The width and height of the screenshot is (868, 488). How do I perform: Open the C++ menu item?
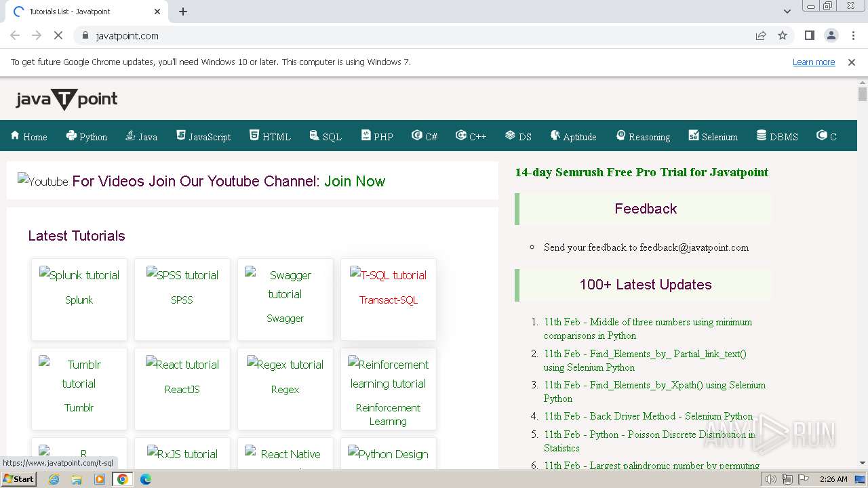point(471,136)
